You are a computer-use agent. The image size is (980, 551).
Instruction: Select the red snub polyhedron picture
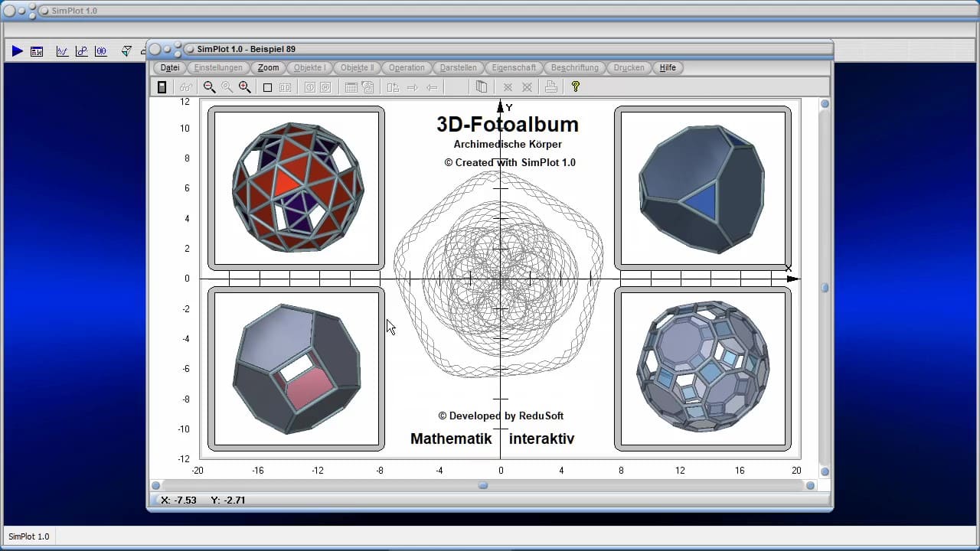pyautogui.click(x=296, y=188)
